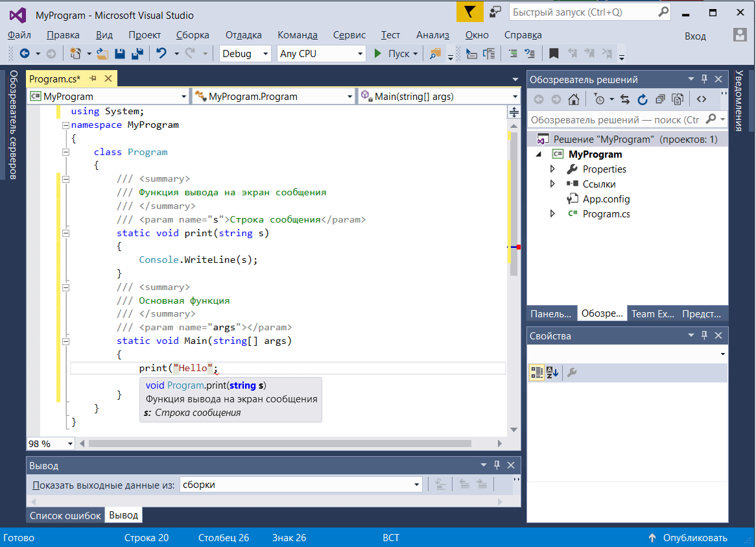Image resolution: width=756 pixels, height=547 pixels.
Task: Click Опубликовать in the status bar
Action: 695,538
